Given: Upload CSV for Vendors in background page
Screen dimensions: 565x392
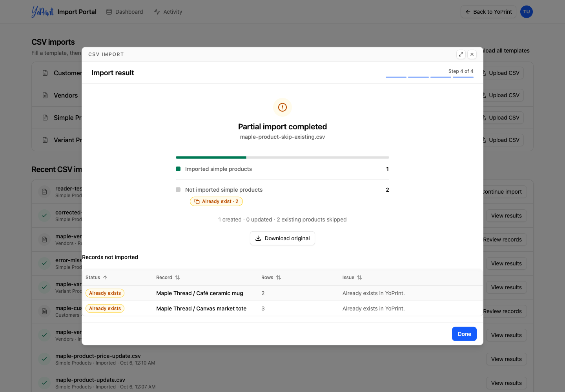Looking at the screenshot, I should [503, 95].
